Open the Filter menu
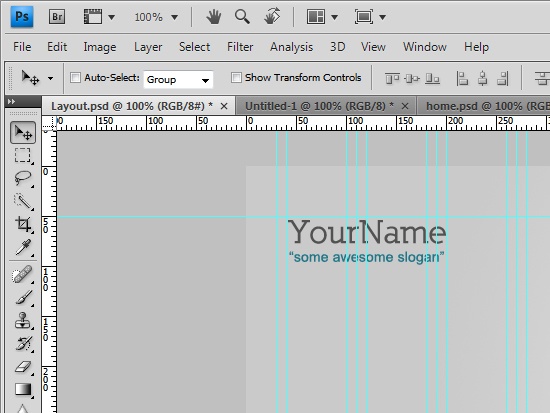This screenshot has height=413, width=550. point(240,47)
